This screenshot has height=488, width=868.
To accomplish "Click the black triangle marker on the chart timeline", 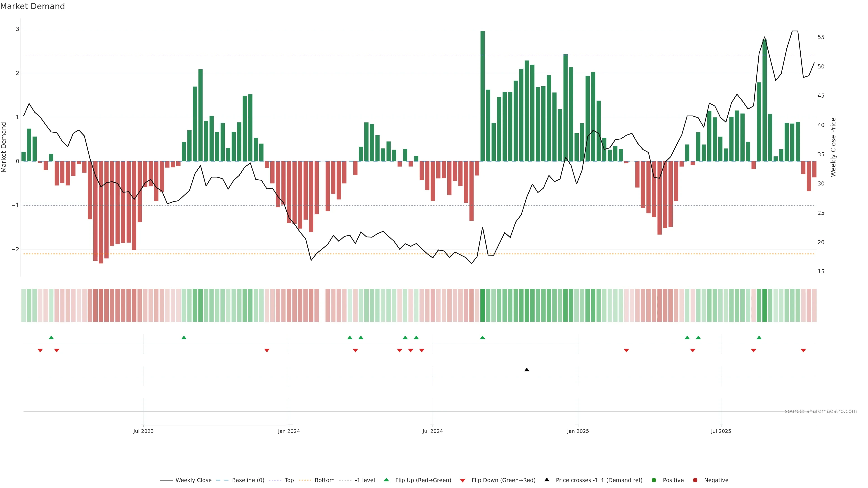I will [x=527, y=370].
